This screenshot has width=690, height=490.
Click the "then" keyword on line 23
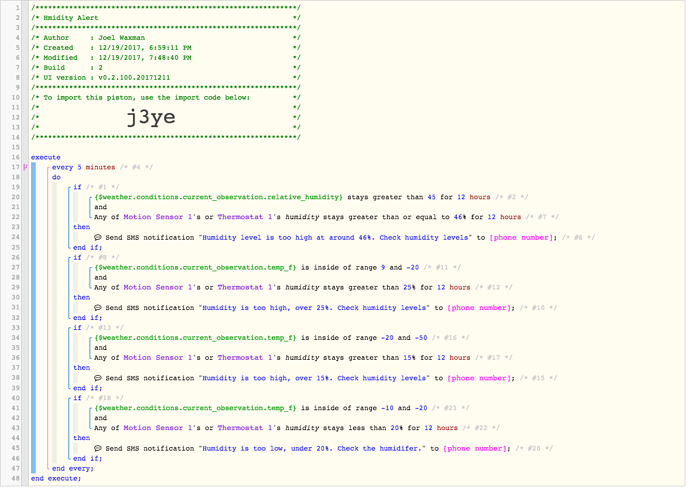81,227
